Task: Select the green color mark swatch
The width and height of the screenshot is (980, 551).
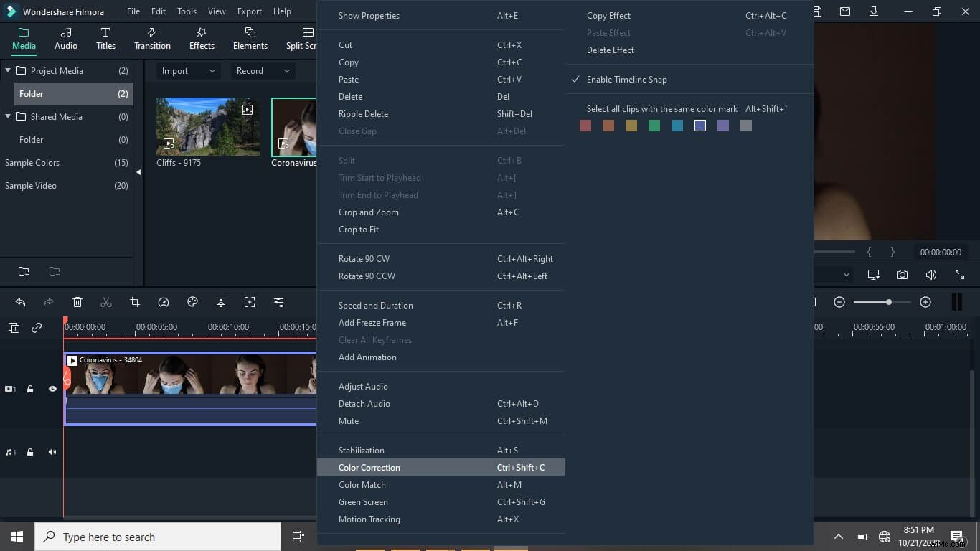Action: point(654,125)
